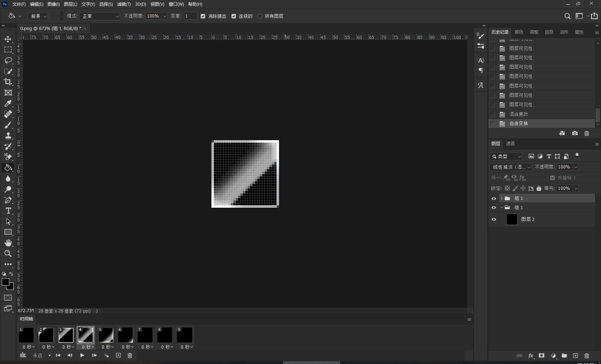Screen dimensions: 601x364
Task: Play the timeline animation
Action: pos(82,355)
